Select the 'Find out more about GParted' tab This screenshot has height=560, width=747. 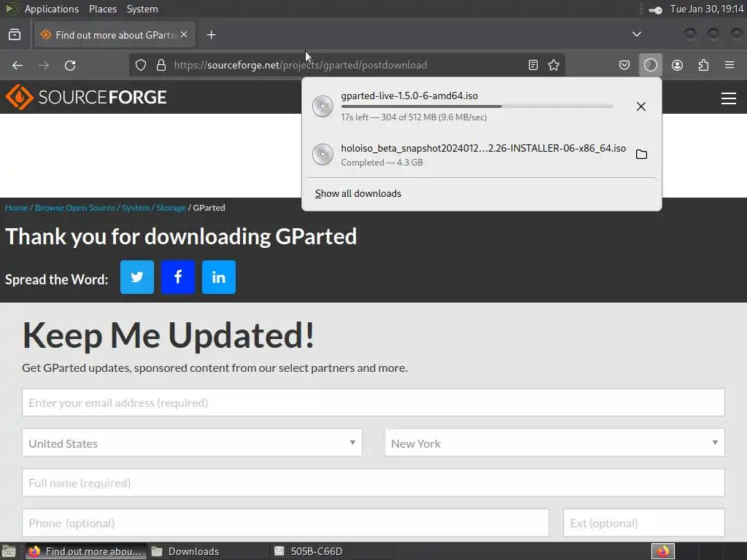(115, 35)
